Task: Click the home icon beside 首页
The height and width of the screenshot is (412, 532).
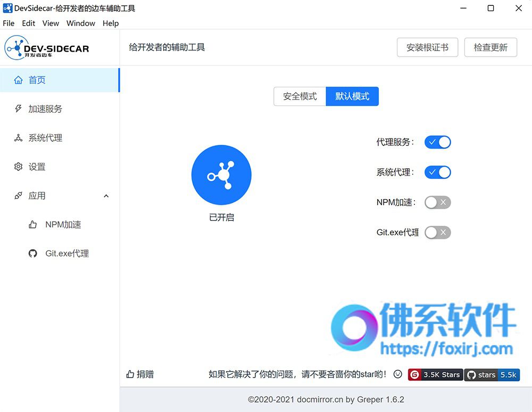Action: tap(18, 80)
